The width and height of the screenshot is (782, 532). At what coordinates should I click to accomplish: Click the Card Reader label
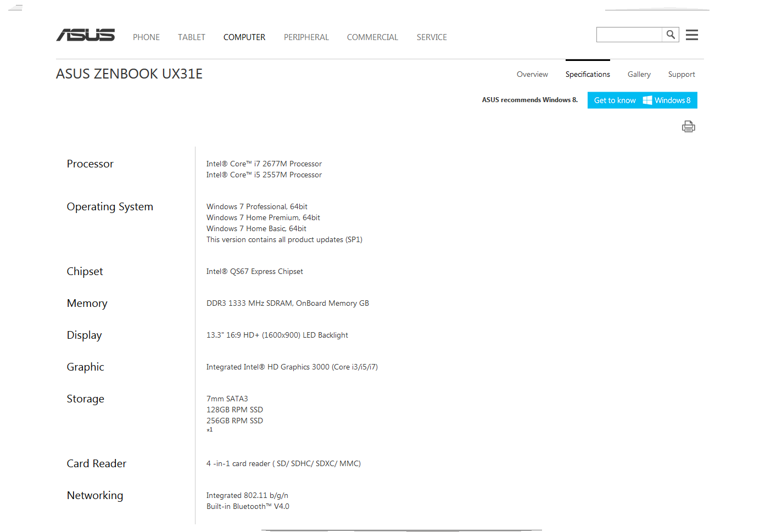coord(96,463)
